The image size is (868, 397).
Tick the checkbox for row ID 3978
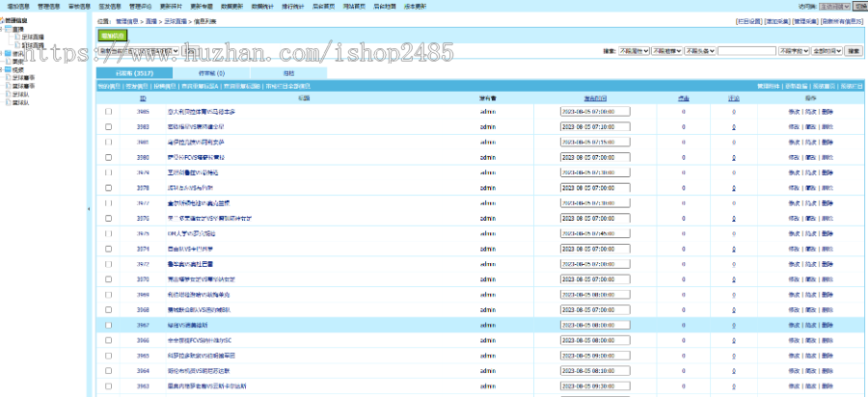click(x=108, y=188)
